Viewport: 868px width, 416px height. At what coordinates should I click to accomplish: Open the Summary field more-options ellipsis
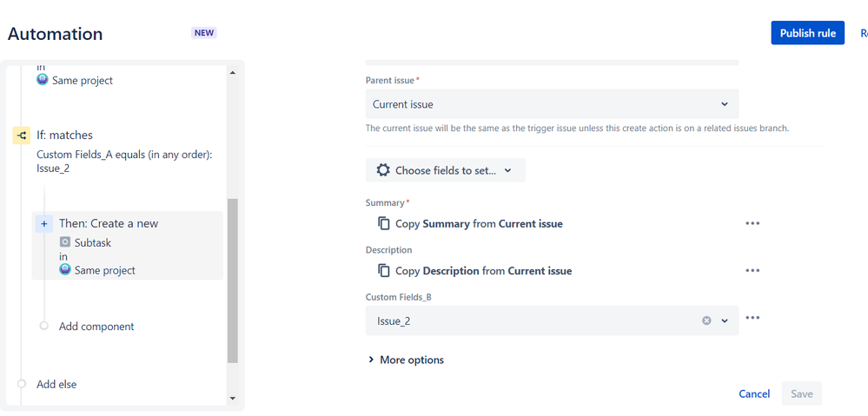pos(752,223)
